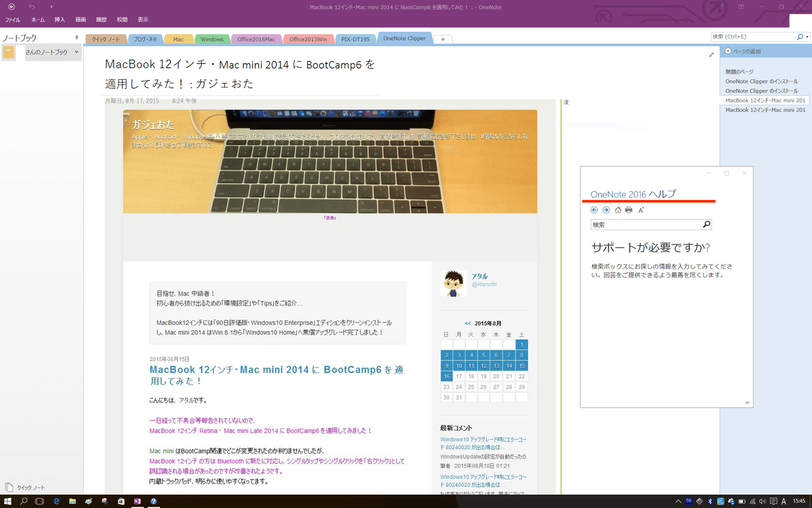The image size is (812, 508).
Task: Click ページの追加 to add a page
Action: coord(742,51)
